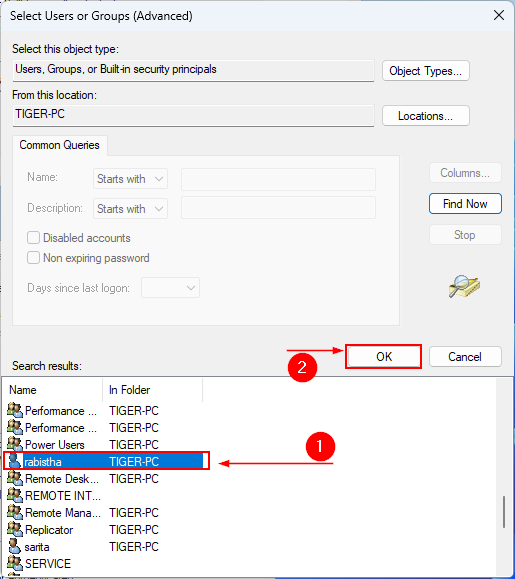515x579 pixels.
Task: Click the Name query input field
Action: pyautogui.click(x=278, y=179)
